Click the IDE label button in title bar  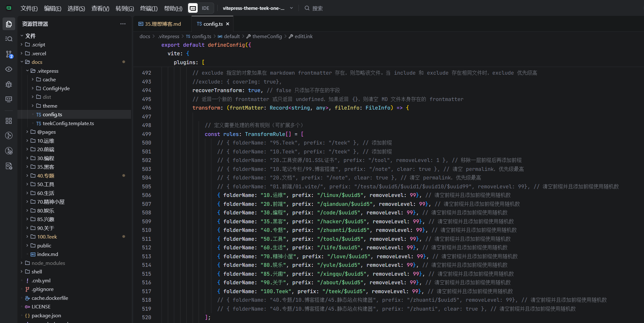[206, 8]
